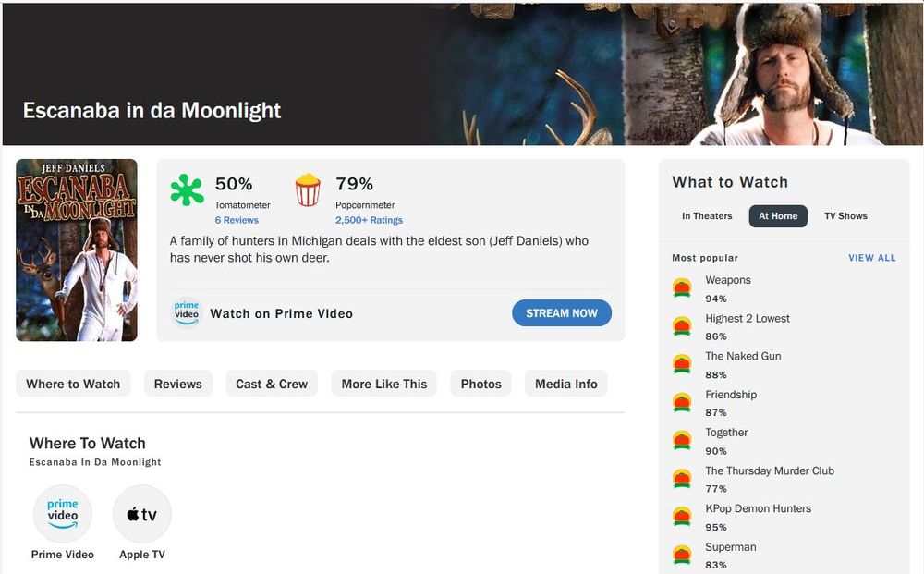Viewport: 924px width, 574px height.
Task: Click the popcorn icon next to Weapons
Action: (x=682, y=287)
